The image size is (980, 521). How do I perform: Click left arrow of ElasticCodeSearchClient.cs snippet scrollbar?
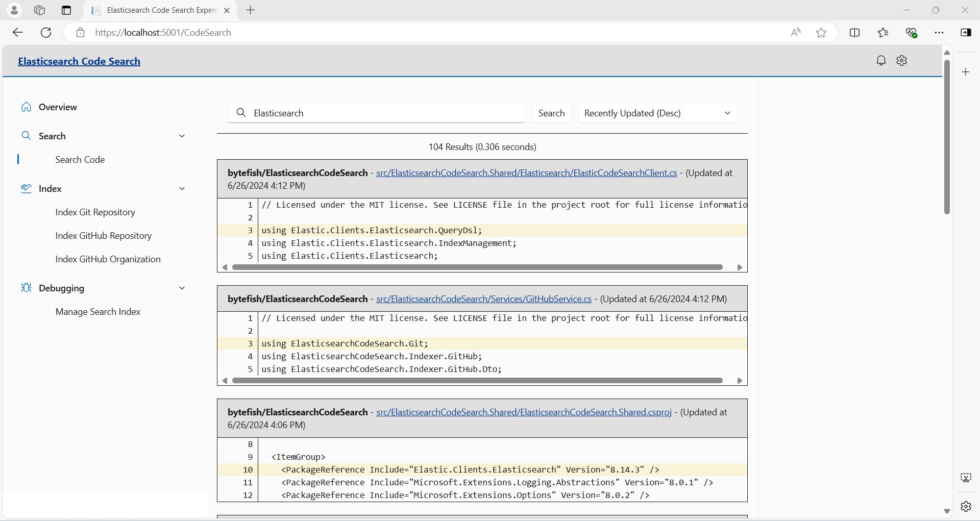click(225, 267)
